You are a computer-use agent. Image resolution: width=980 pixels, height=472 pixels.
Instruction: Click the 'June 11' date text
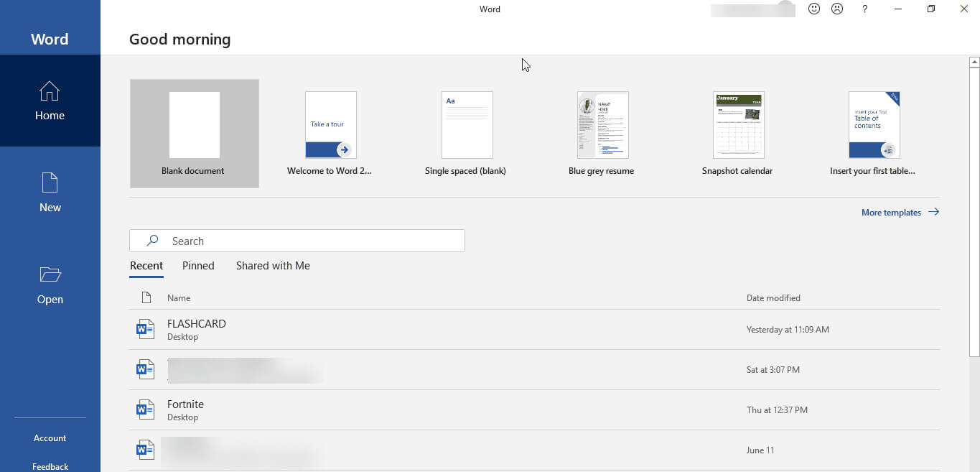tap(761, 450)
